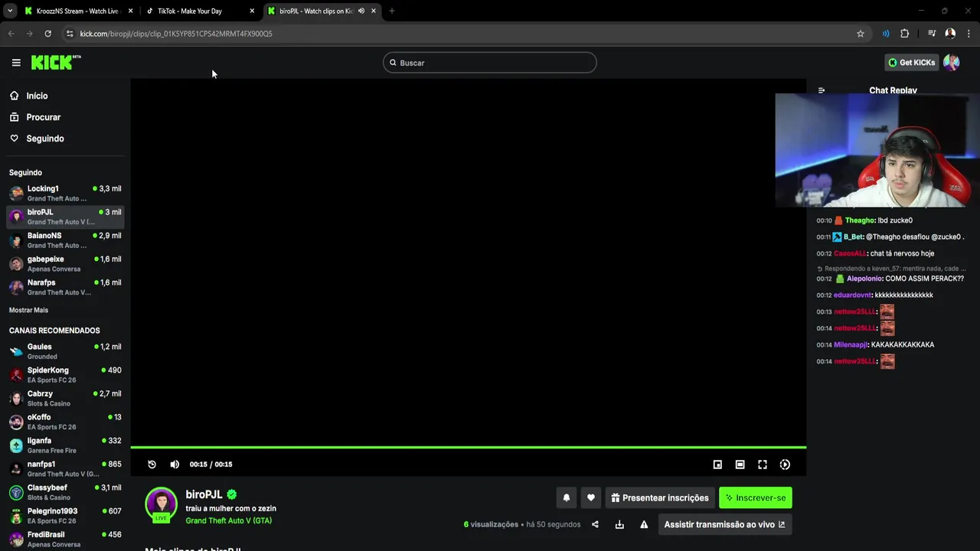The image size is (980, 551).
Task: Open a new browser tab
Action: click(392, 11)
